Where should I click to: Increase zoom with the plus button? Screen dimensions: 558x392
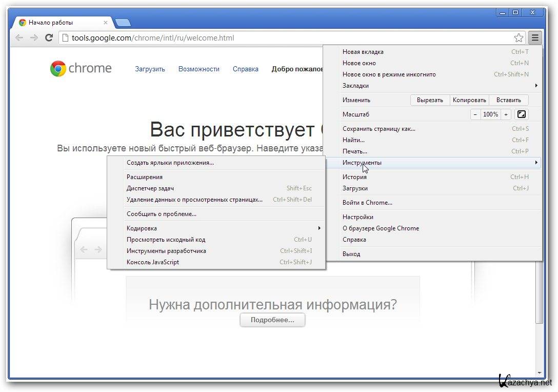click(x=506, y=114)
